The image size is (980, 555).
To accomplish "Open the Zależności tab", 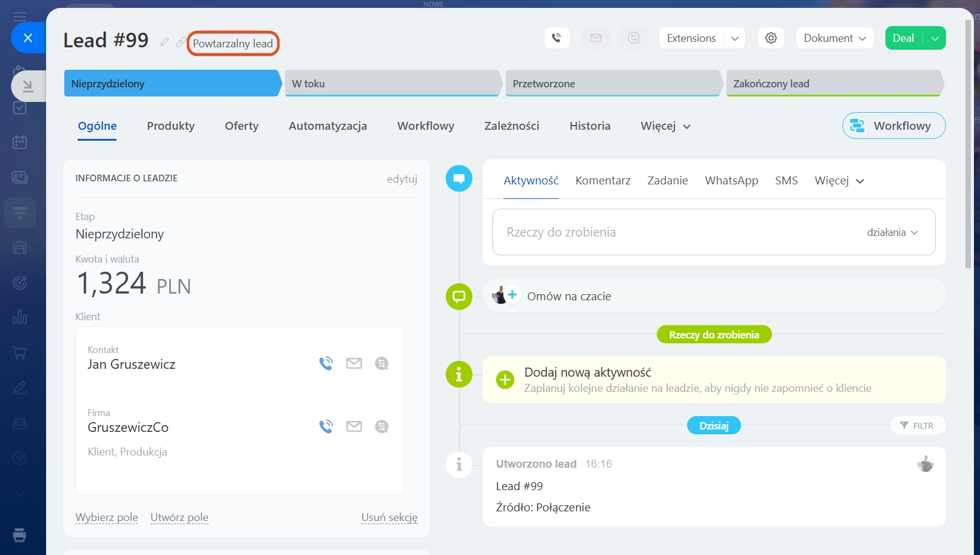I will click(x=511, y=126).
